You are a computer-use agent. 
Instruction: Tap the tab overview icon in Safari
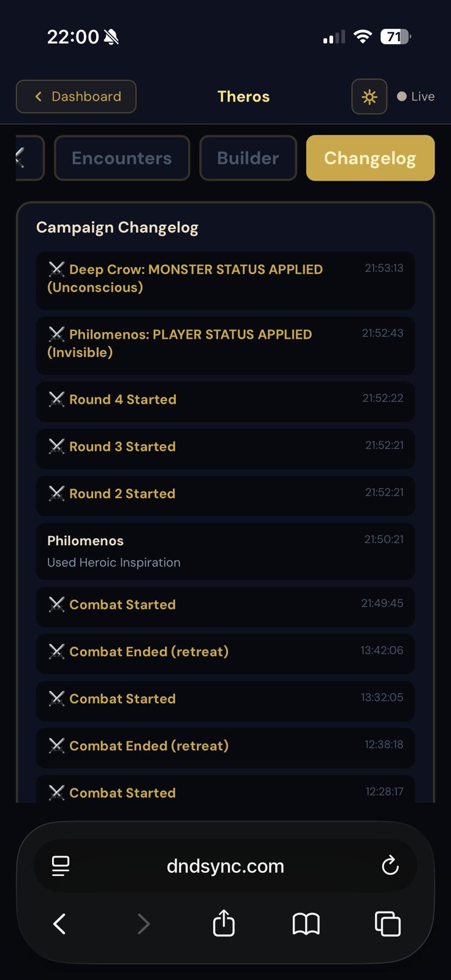click(387, 924)
